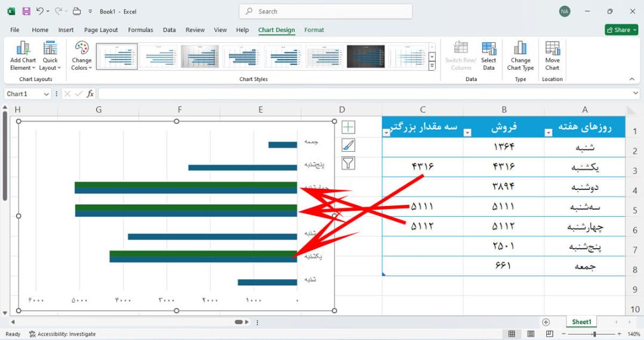The image size is (644, 340).
Task: Click Move Chart icon
Action: coord(552,48)
